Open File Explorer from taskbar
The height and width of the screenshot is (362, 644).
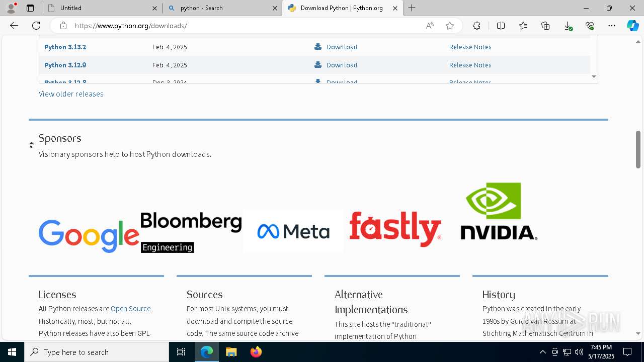[231, 352]
